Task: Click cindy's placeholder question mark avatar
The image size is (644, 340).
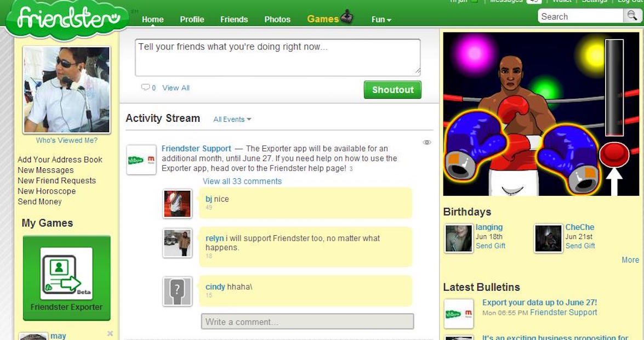Action: click(x=178, y=291)
